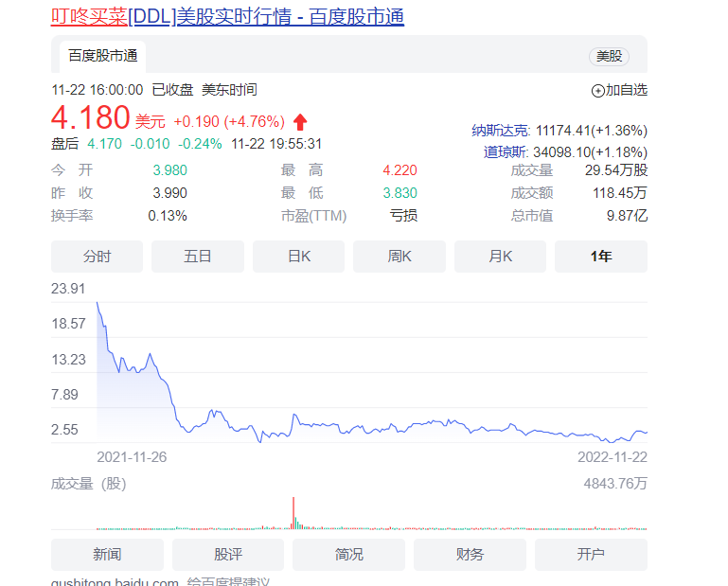The width and height of the screenshot is (728, 586).
Task: Click the 23.91 y-axis label
Action: coord(68,289)
